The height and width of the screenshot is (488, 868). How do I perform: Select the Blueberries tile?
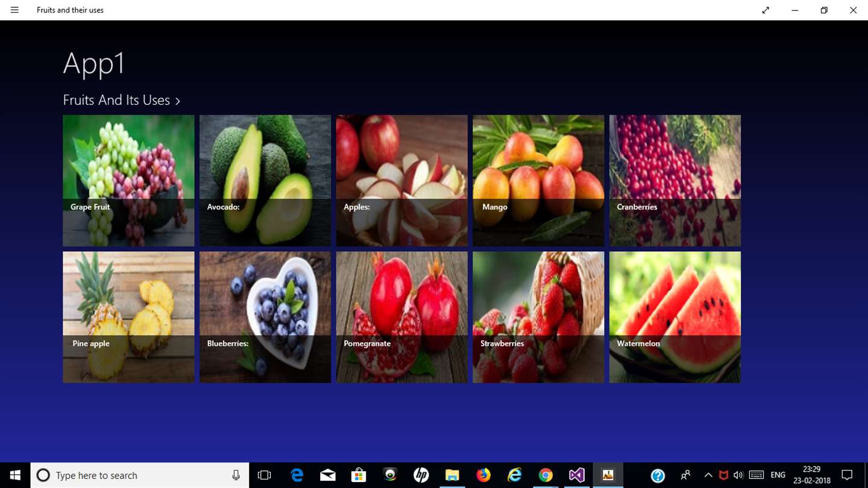[x=265, y=317]
